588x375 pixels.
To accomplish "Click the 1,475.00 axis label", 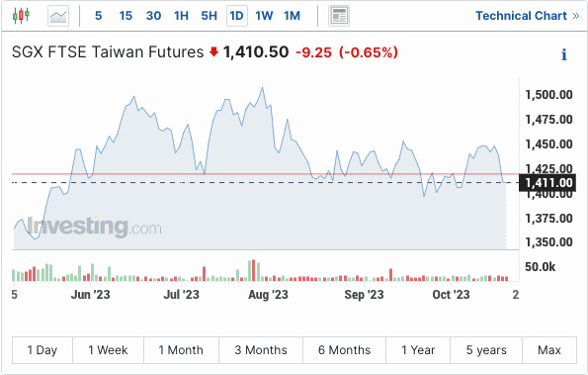I will pyautogui.click(x=548, y=120).
